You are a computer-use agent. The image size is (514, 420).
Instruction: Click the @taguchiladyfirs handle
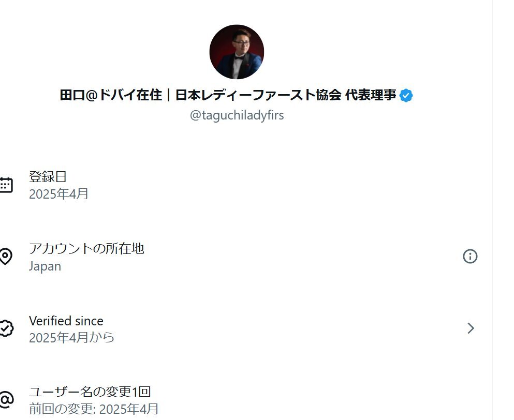(x=237, y=115)
